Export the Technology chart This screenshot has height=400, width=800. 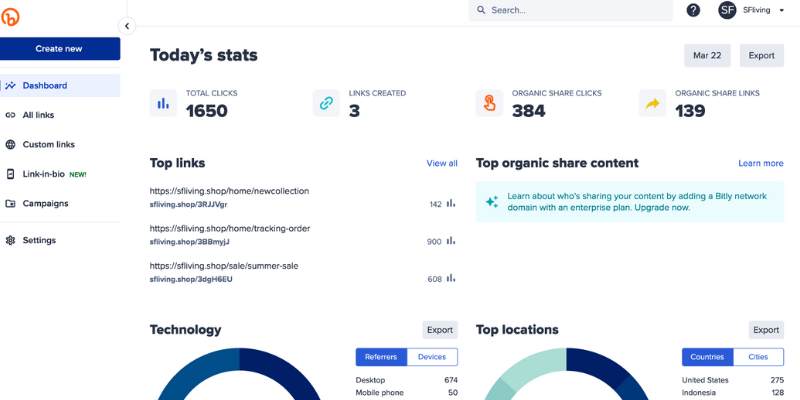(x=440, y=330)
